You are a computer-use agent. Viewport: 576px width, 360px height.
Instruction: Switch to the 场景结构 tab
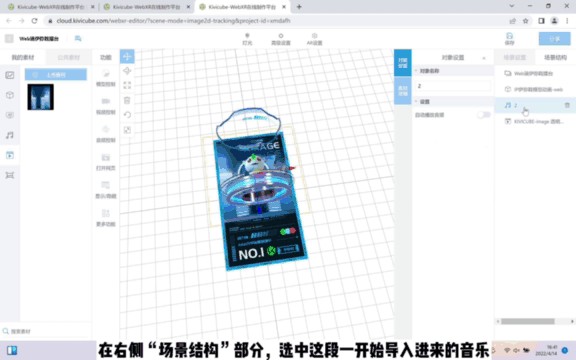555,58
